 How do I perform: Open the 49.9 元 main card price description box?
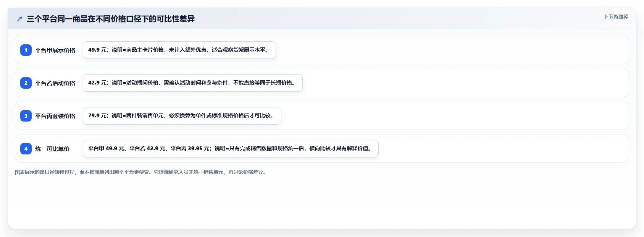[179, 50]
